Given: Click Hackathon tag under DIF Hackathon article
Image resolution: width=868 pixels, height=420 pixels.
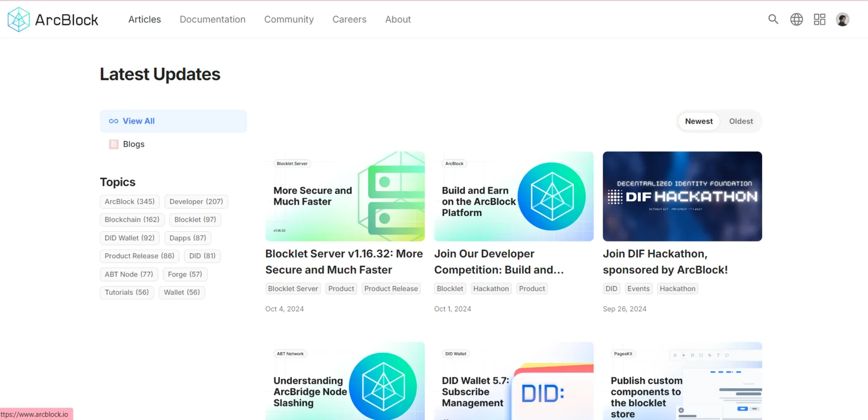Looking at the screenshot, I should tap(678, 289).
